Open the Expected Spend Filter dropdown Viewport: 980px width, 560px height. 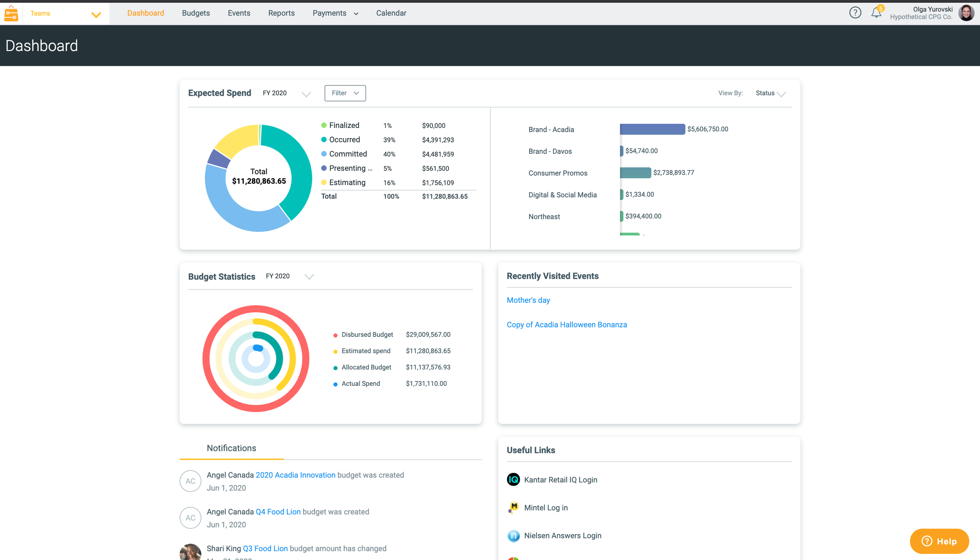(x=345, y=93)
